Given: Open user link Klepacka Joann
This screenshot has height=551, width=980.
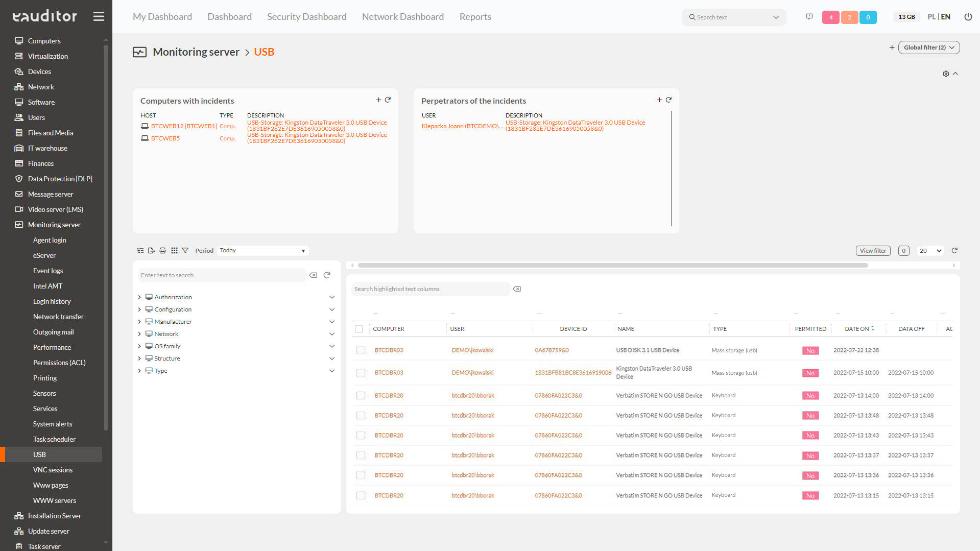Looking at the screenshot, I should pyautogui.click(x=462, y=126).
